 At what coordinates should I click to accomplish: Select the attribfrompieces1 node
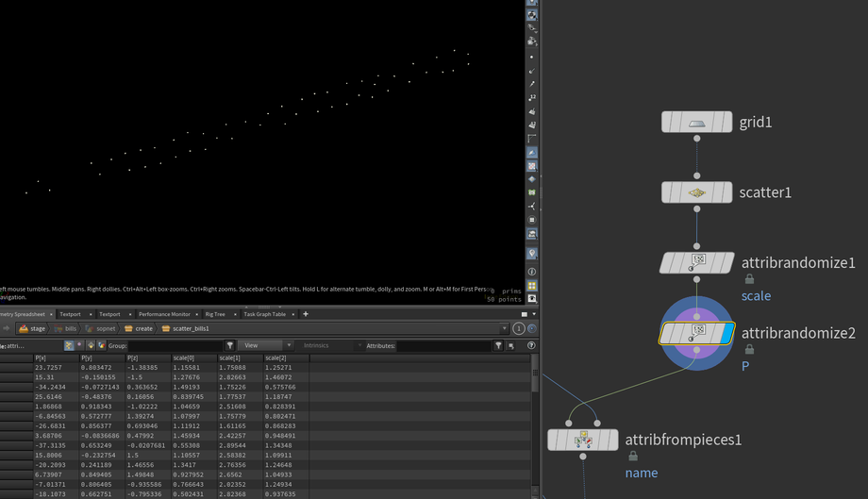(583, 440)
